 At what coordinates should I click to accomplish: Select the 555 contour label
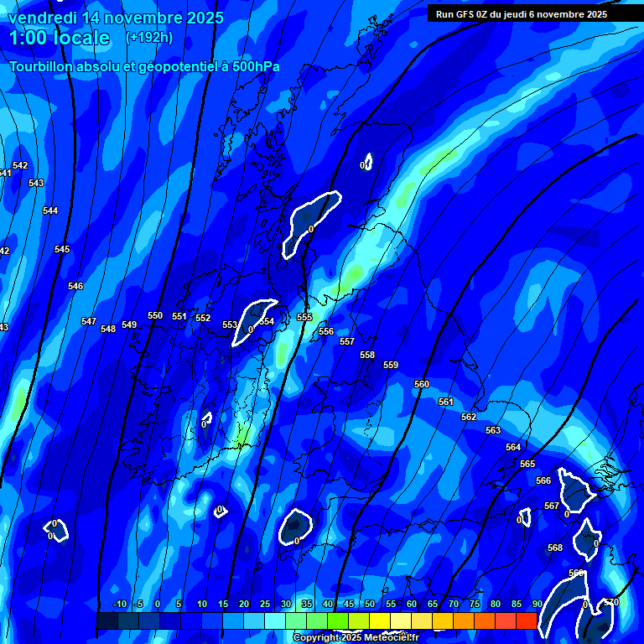[x=304, y=318]
